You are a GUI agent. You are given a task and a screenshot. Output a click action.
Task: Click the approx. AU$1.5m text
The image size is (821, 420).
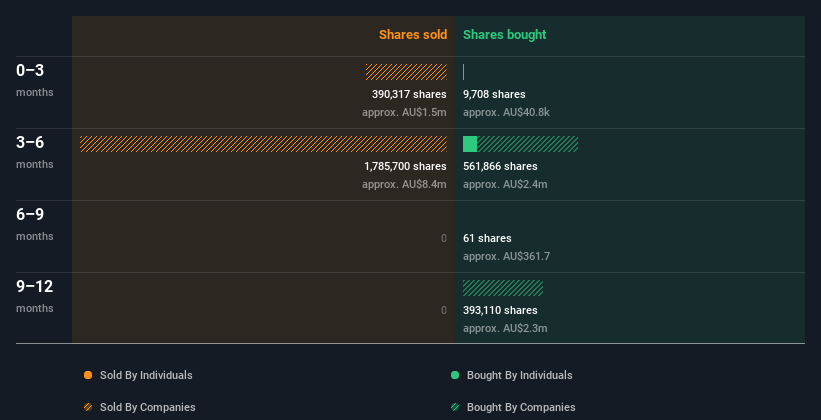(x=404, y=112)
